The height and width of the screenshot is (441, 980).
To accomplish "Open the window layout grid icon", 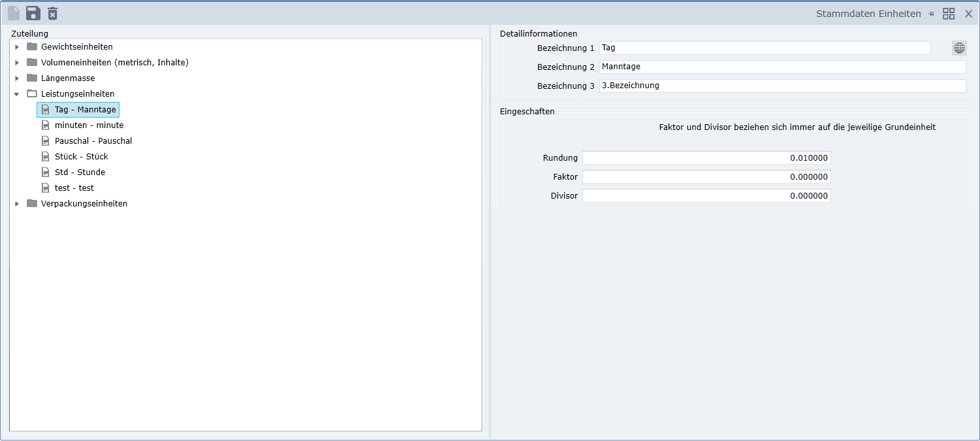I will [949, 14].
